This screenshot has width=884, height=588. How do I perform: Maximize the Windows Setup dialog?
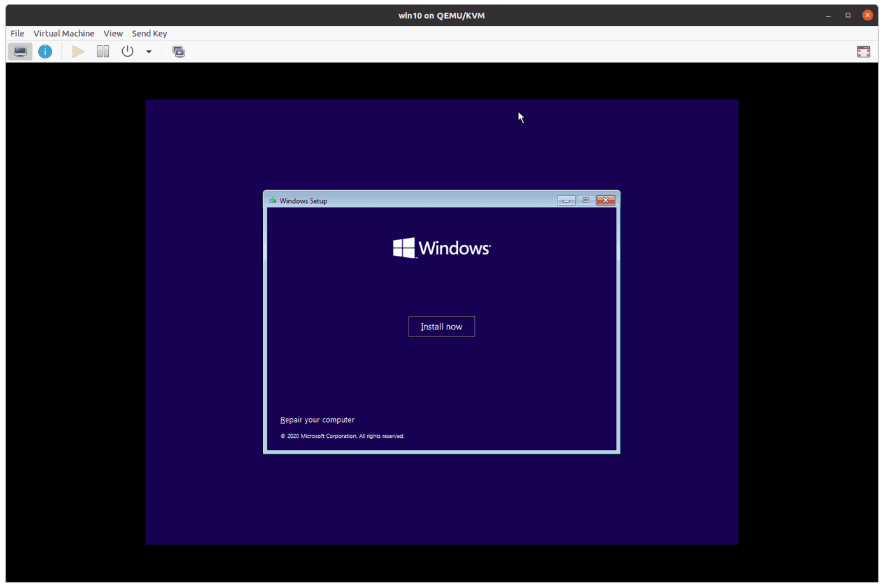[x=586, y=200]
